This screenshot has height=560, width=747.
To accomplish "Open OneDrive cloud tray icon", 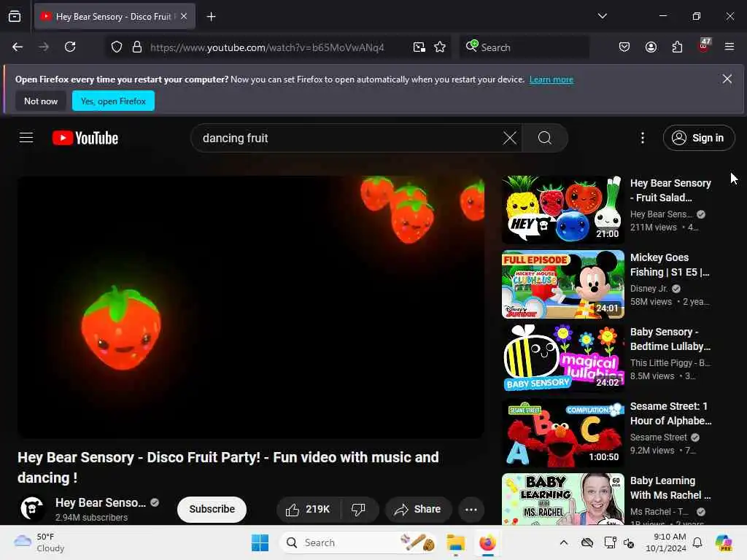I will [587, 542].
